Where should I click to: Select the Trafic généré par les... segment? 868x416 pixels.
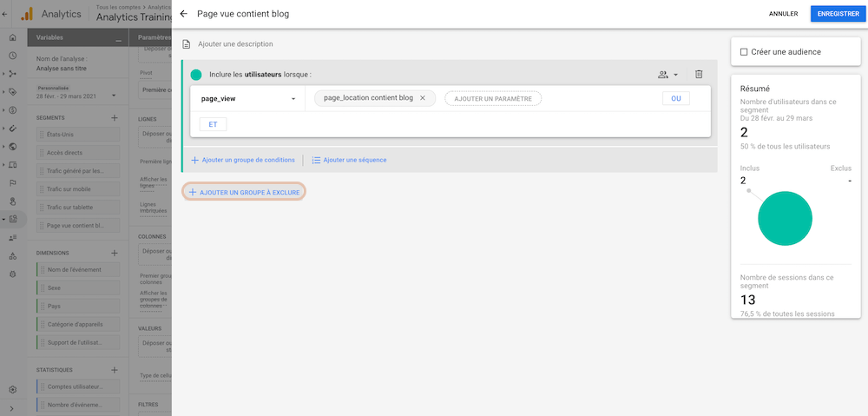point(78,171)
